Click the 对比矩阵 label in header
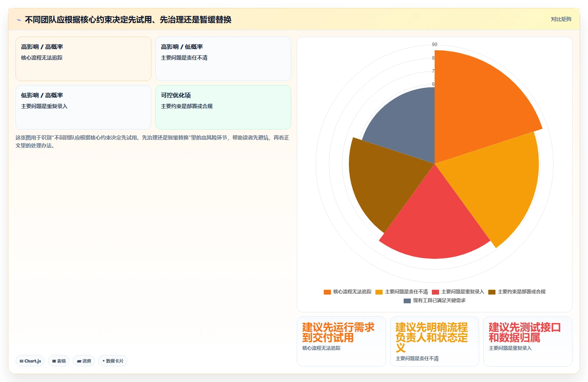Screen dimensions: 588x382 pyautogui.click(x=561, y=19)
